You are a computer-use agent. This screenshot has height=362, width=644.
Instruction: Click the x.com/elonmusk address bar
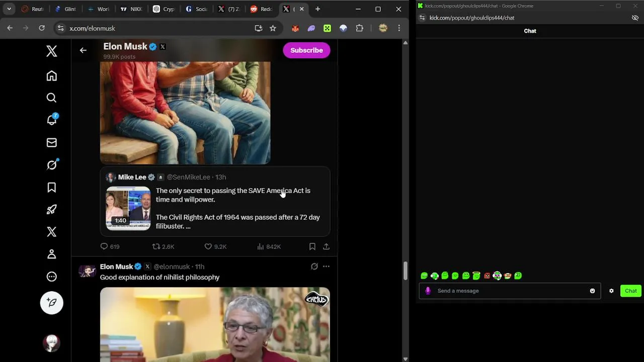(158, 28)
